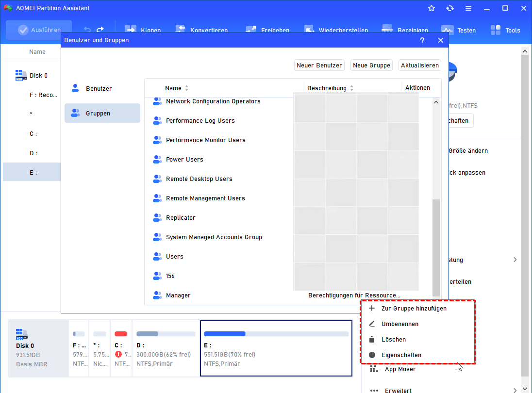Open the Klonen tool
532x393 pixels.
pos(143,30)
